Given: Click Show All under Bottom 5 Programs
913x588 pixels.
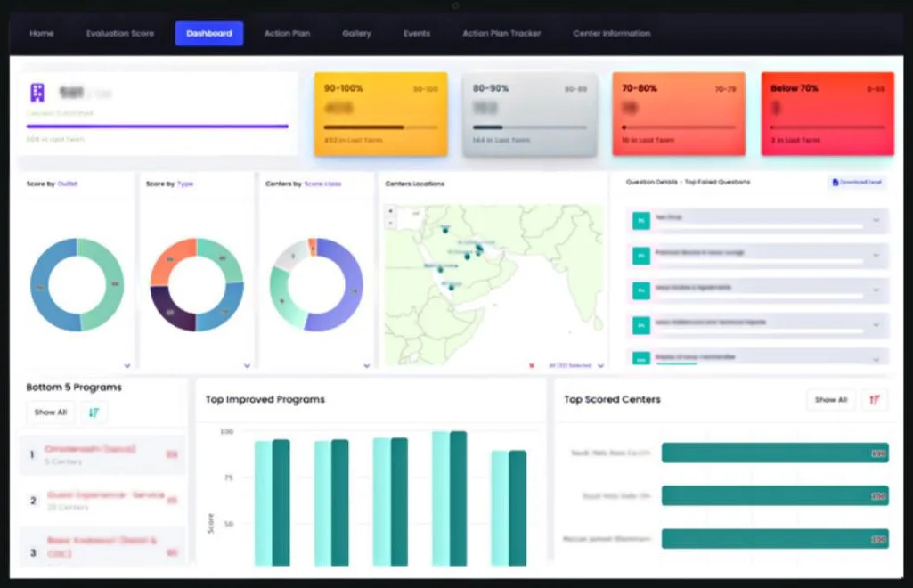Looking at the screenshot, I should (x=51, y=412).
